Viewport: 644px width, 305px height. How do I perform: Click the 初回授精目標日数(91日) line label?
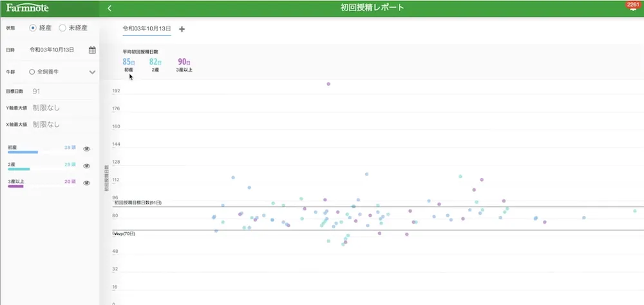[x=138, y=202]
